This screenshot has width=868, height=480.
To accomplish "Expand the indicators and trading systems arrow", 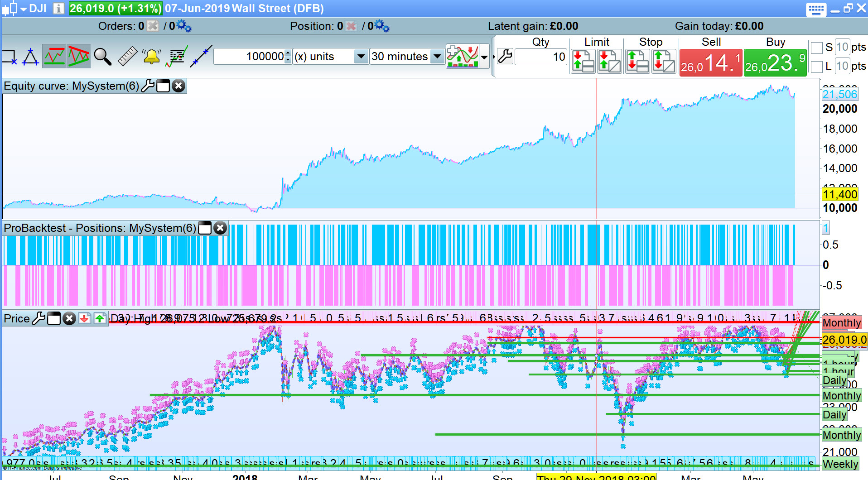I will [484, 57].
